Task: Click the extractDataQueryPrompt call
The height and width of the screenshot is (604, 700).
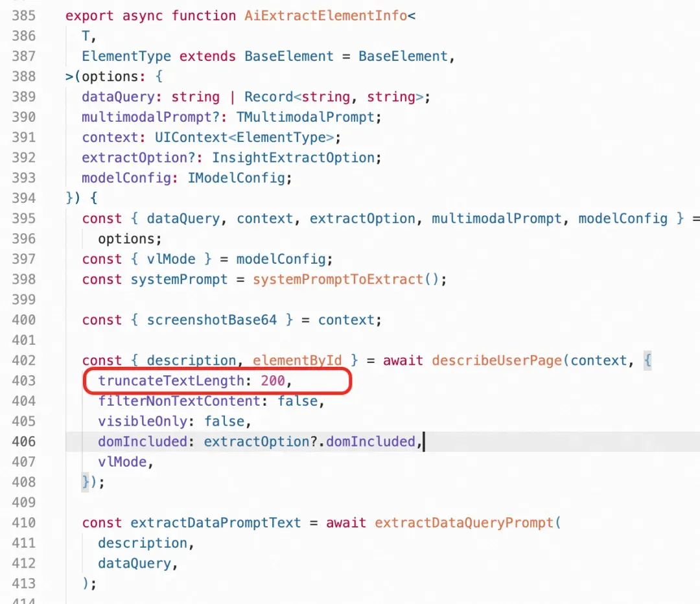Action: click(x=463, y=523)
